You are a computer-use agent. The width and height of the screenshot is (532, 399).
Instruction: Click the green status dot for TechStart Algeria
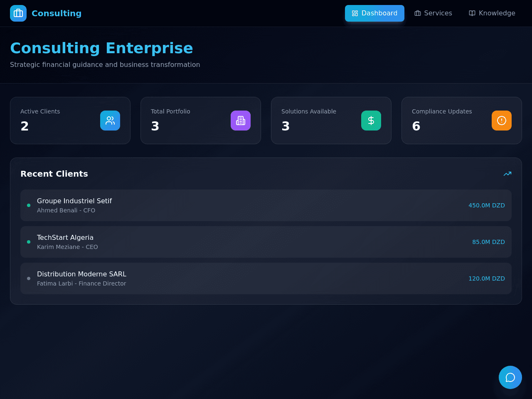coord(29,242)
